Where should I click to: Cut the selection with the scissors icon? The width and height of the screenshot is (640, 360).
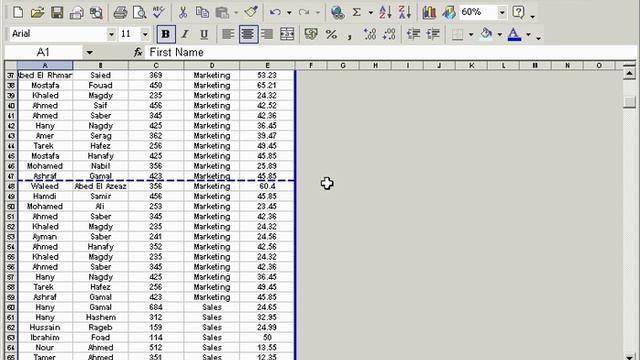click(x=183, y=13)
